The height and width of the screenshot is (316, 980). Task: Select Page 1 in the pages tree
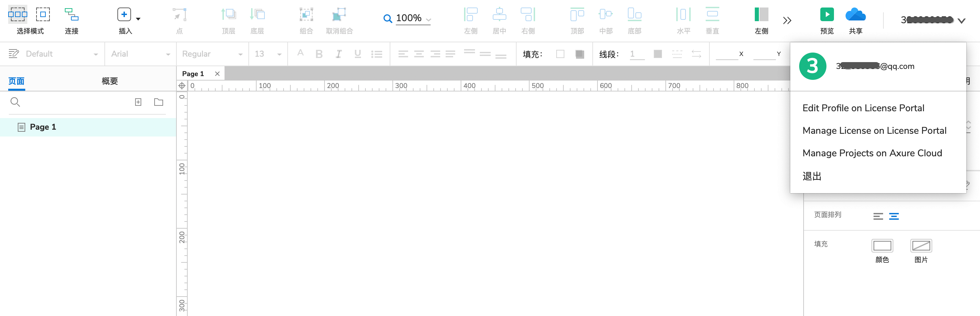pyautogui.click(x=88, y=127)
